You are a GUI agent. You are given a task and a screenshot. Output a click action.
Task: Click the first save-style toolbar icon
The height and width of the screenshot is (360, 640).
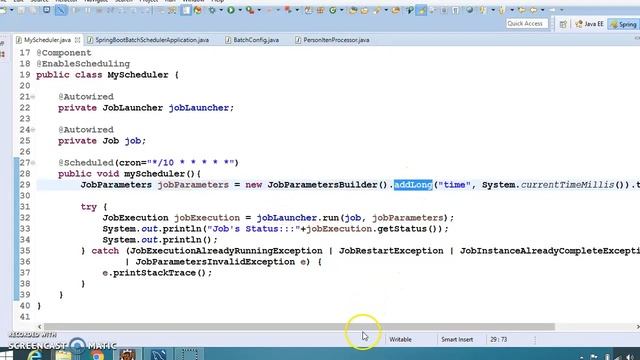click(20, 10)
